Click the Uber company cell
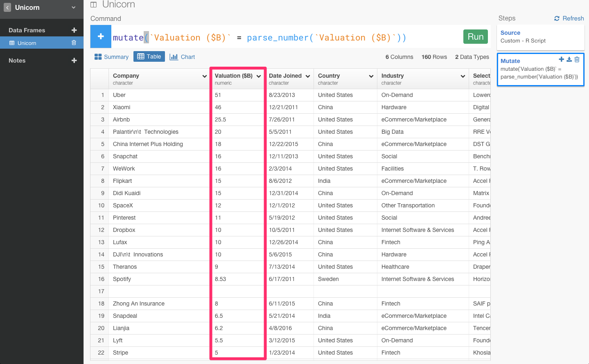589x364 pixels. (159, 95)
